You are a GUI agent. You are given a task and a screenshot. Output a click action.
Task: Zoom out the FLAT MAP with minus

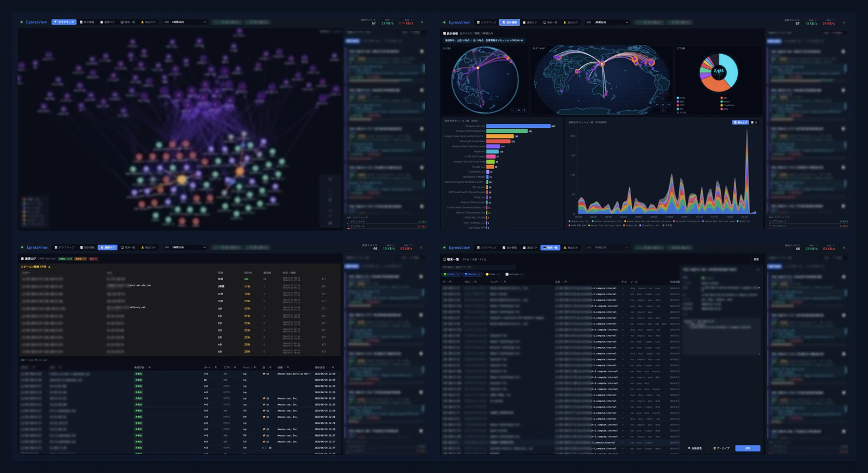666,93
